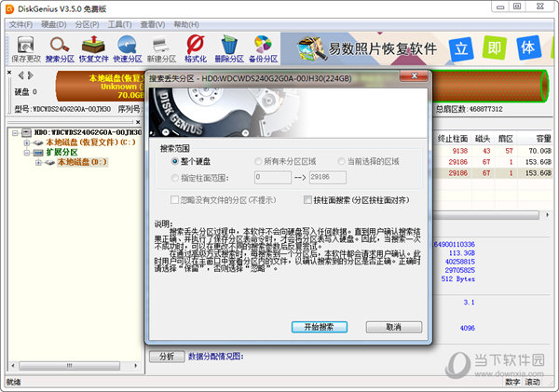Click the 删除分区 trash icon
This screenshot has width=559, height=392.
[x=229, y=49]
